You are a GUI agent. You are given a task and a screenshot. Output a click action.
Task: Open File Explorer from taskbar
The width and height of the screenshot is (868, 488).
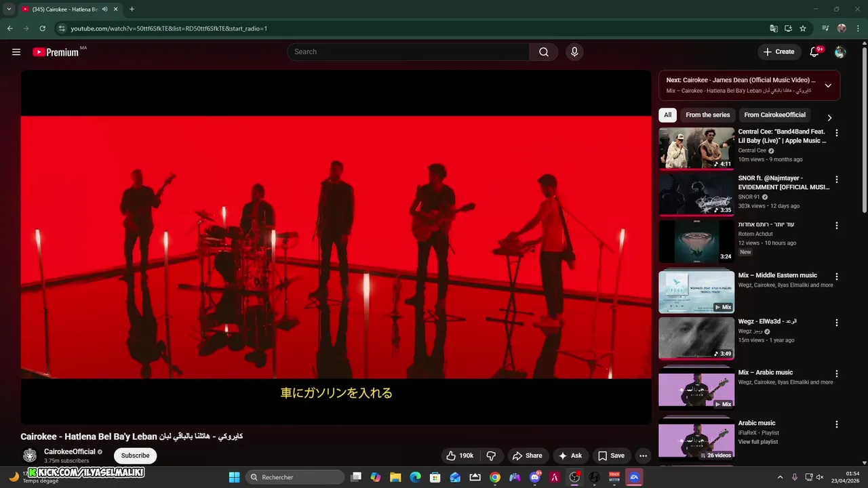click(395, 477)
